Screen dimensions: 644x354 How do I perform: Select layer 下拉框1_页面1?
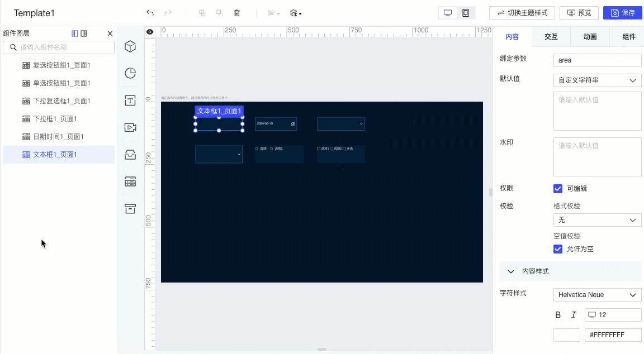click(x=59, y=119)
